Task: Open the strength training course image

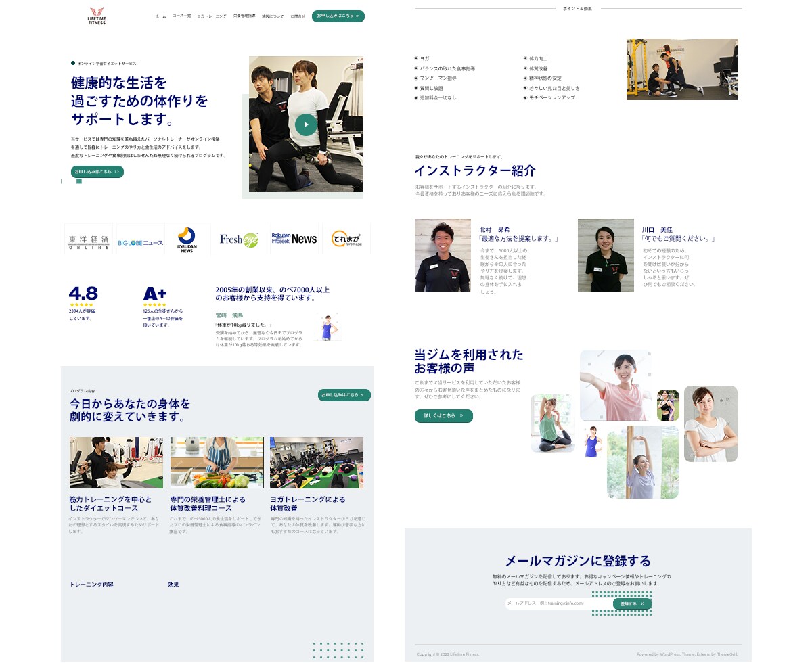Action: (116, 463)
